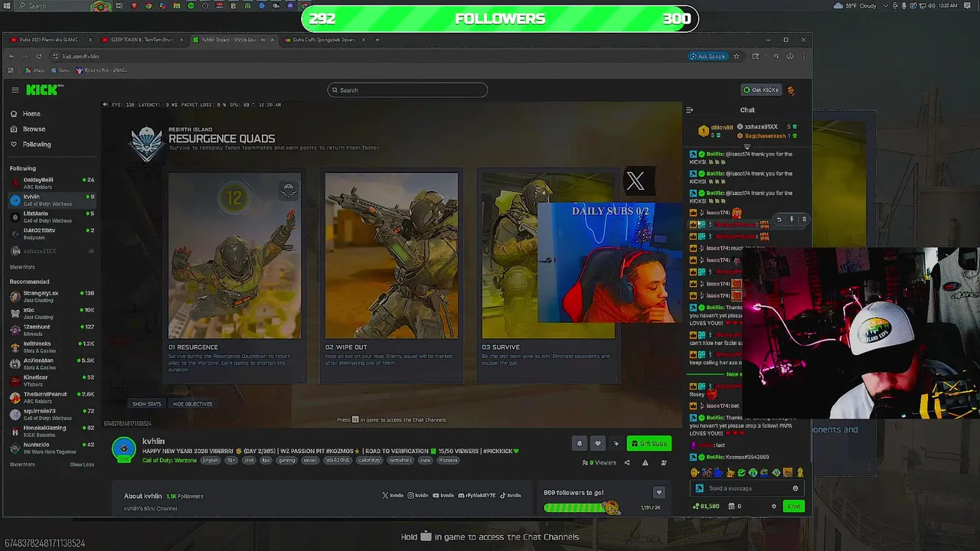
Task: Expand Show More under Recommended
Action: [x=22, y=465]
